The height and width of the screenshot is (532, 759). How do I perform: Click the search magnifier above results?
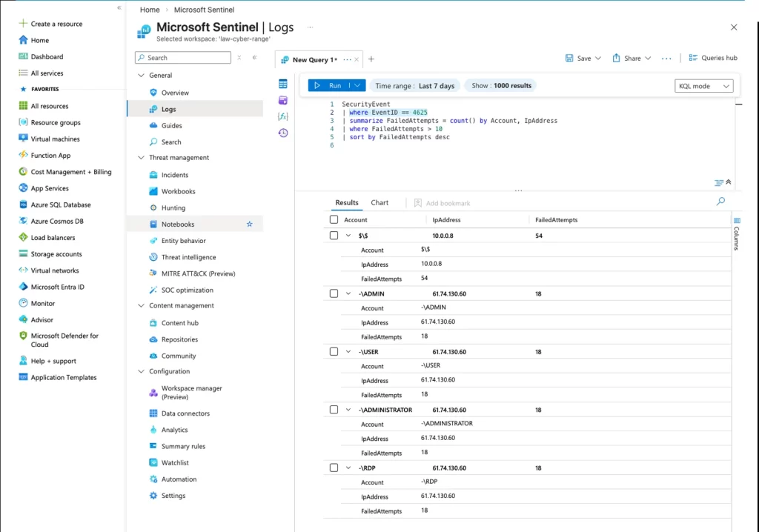pos(720,201)
